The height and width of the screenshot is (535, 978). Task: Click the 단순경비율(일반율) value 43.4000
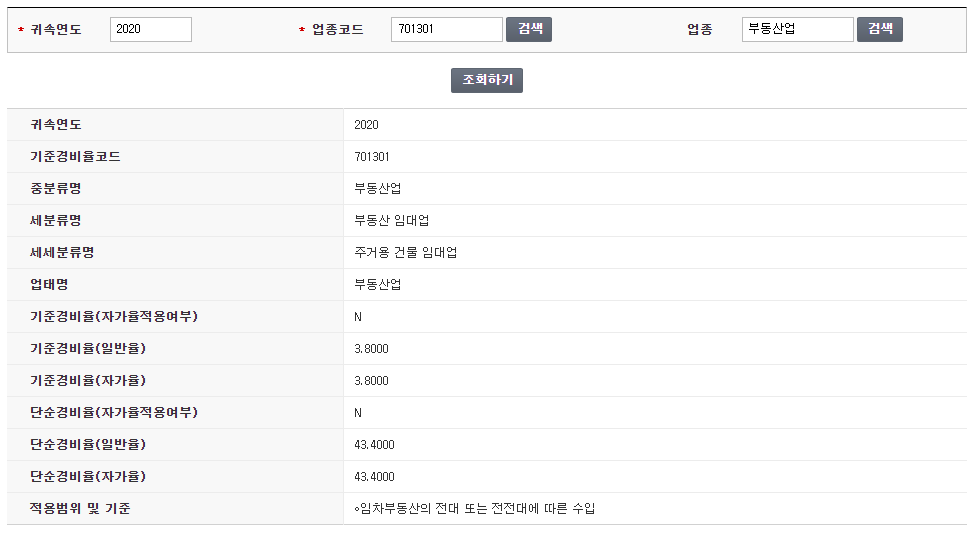(374, 445)
